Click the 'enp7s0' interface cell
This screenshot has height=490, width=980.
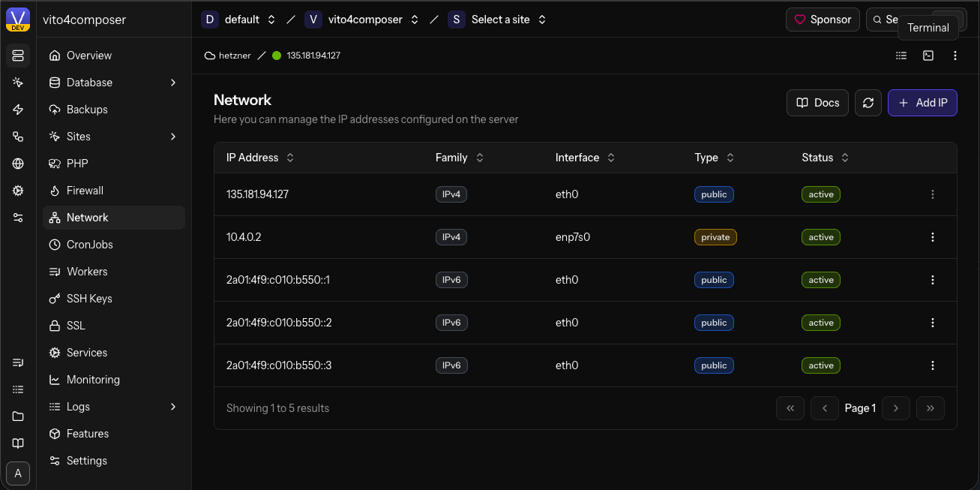coord(573,237)
